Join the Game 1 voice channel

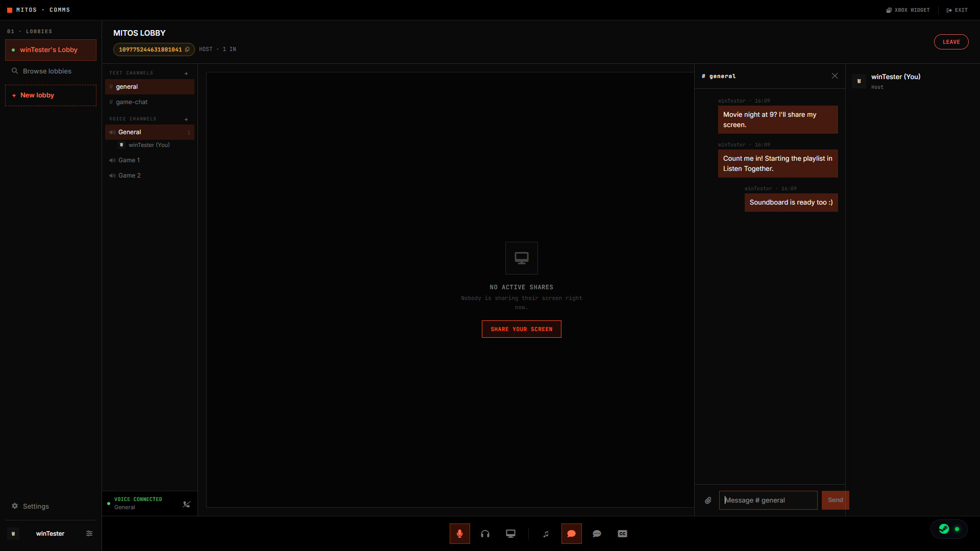[150, 160]
